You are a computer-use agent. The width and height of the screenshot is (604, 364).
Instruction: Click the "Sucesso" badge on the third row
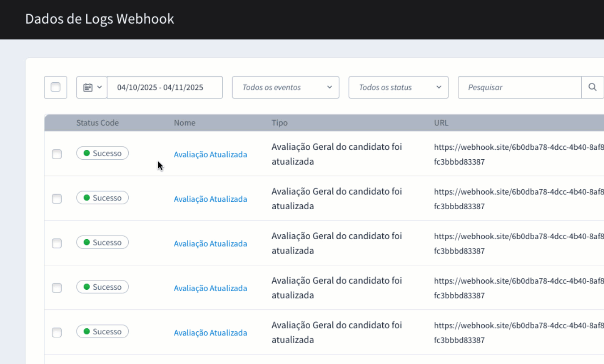pyautogui.click(x=102, y=242)
